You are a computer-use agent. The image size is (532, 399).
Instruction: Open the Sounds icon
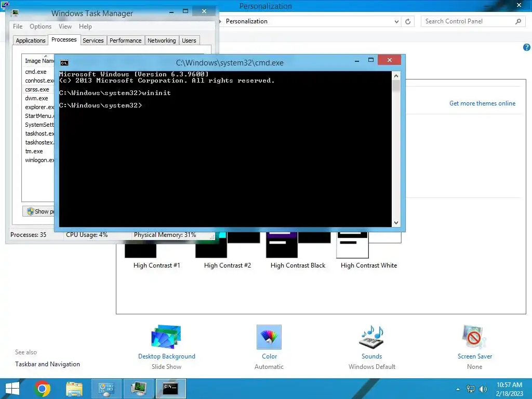pyautogui.click(x=371, y=337)
